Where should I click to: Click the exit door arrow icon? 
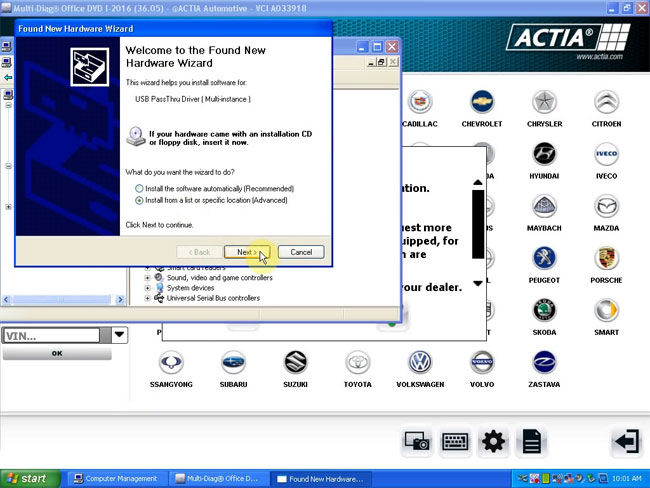(627, 441)
